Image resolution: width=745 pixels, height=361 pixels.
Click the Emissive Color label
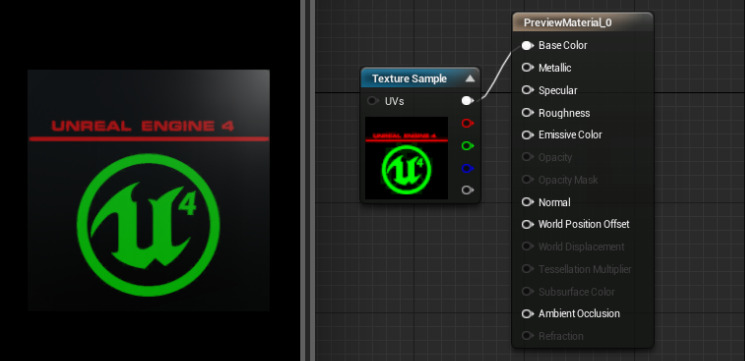[x=570, y=135]
